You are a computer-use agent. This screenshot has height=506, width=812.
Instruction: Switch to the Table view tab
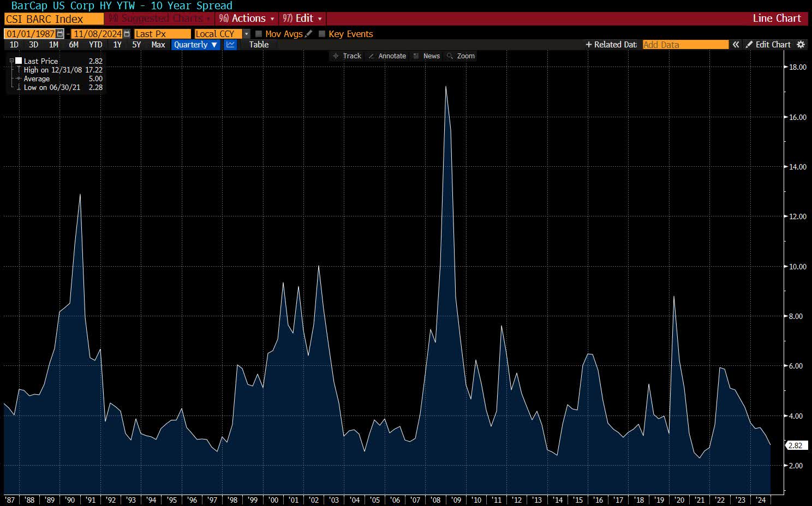coord(259,45)
